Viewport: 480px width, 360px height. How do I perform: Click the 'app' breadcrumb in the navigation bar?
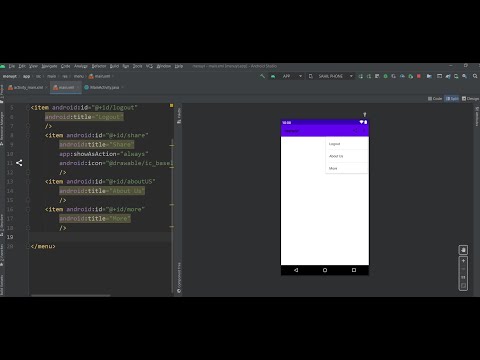click(26, 76)
